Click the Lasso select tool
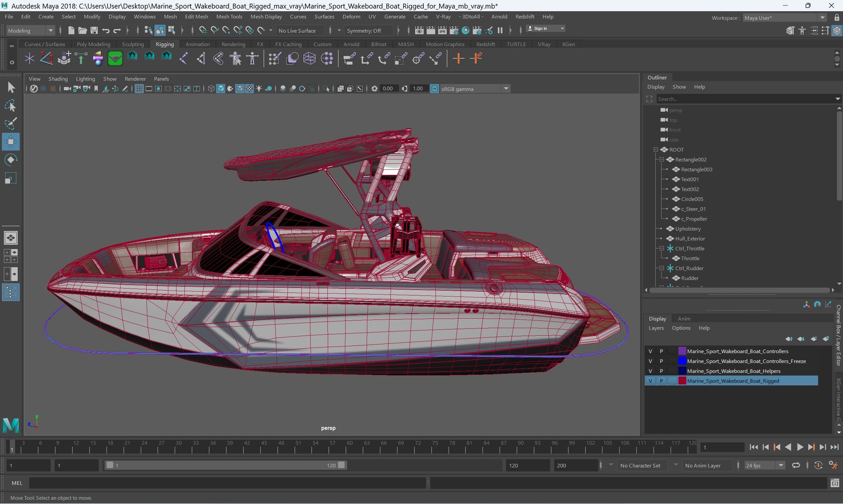Viewport: 843px width, 504px height. 10,106
